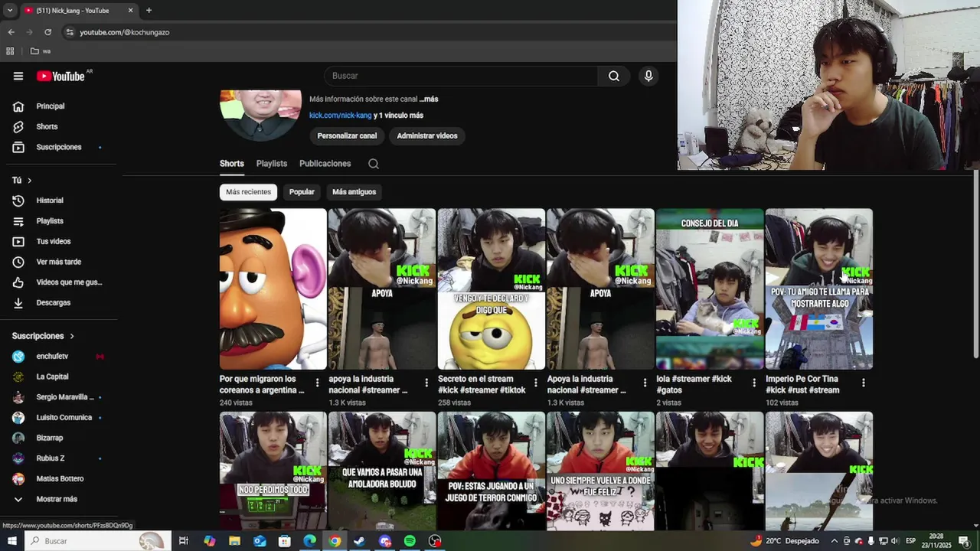Open Windows notification center
The image size is (980, 551).
[964, 541]
